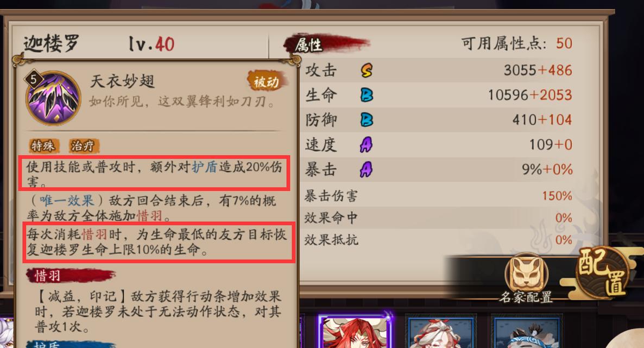Click the A grade icon for 速度
Image resolution: width=644 pixels, height=348 pixels.
[x=366, y=145]
